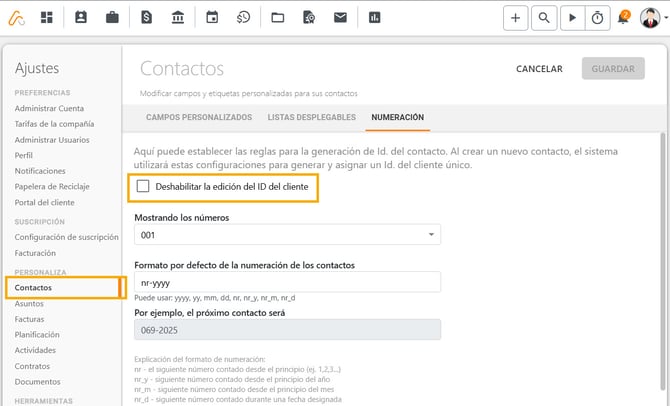The width and height of the screenshot is (670, 406).
Task: Open the documents folder icon
Action: [x=278, y=18]
